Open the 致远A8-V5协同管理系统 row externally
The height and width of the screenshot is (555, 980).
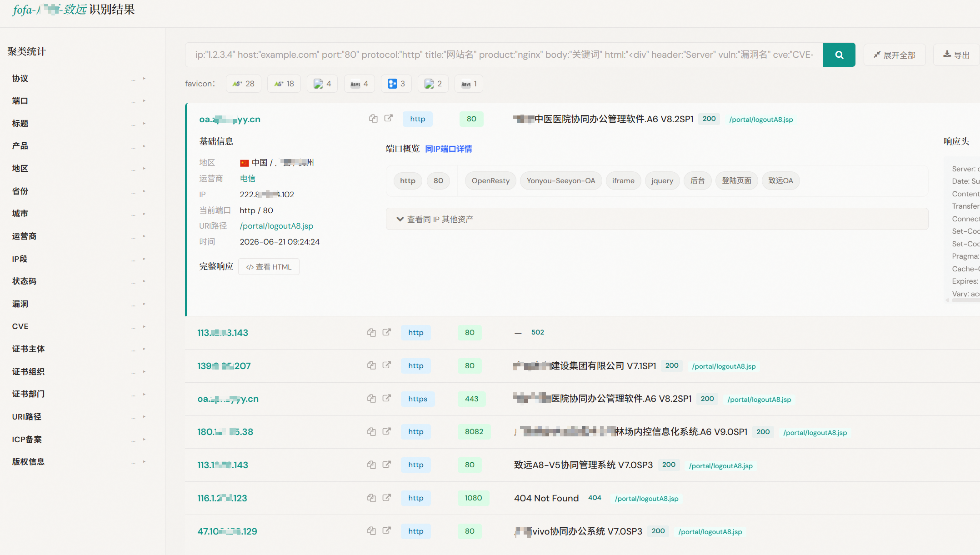coord(386,465)
